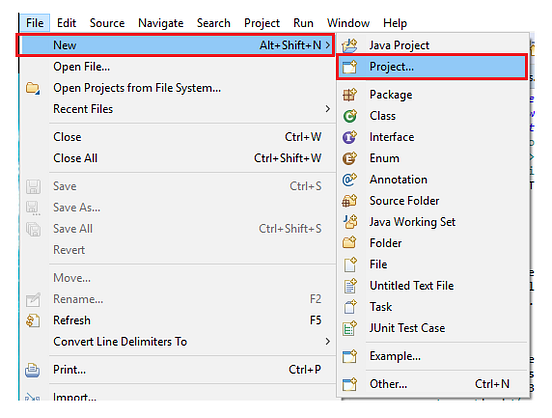Click the Annotation @ icon

pos(350,180)
